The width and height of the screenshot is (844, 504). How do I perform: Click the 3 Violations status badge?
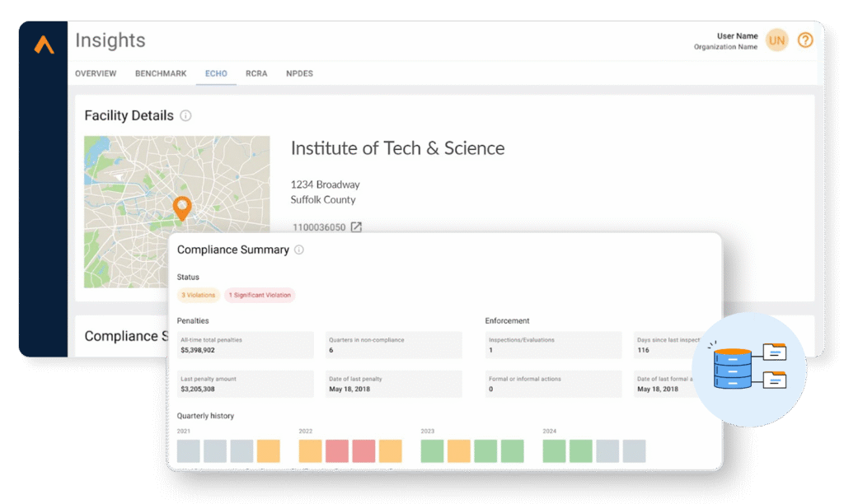click(x=198, y=295)
